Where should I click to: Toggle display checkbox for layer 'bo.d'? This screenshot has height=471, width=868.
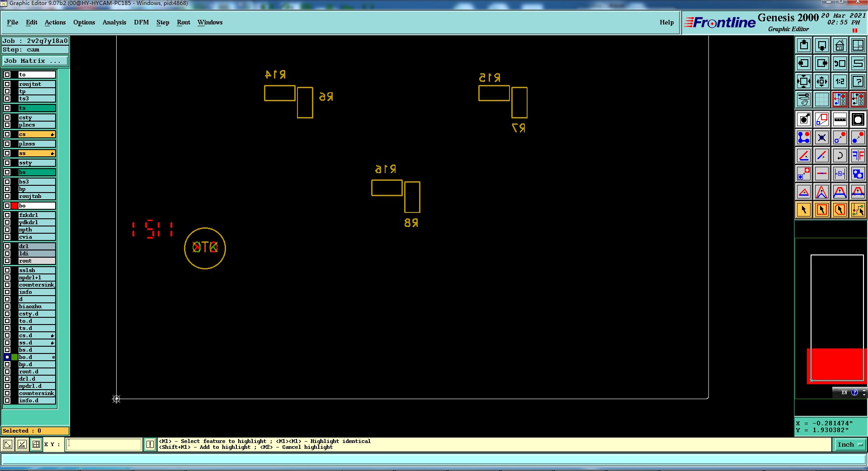7,357
